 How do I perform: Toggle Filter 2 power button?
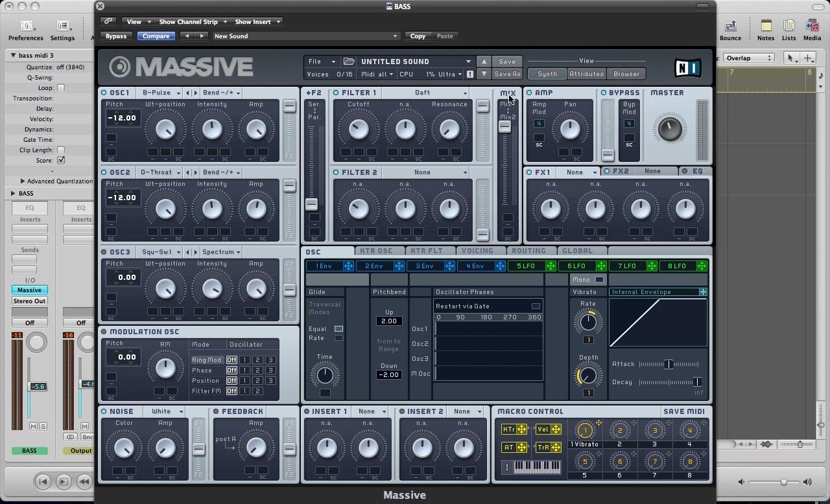click(x=336, y=172)
